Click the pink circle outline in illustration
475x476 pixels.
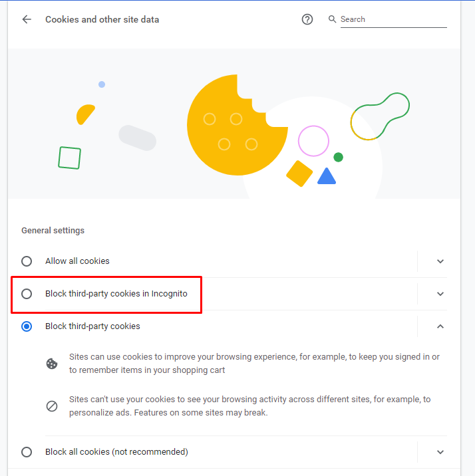[x=313, y=141]
